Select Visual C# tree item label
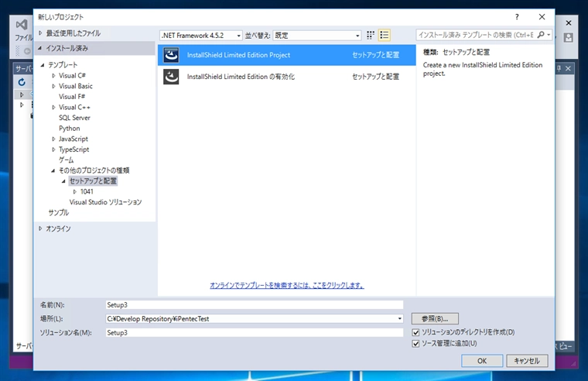 click(72, 75)
